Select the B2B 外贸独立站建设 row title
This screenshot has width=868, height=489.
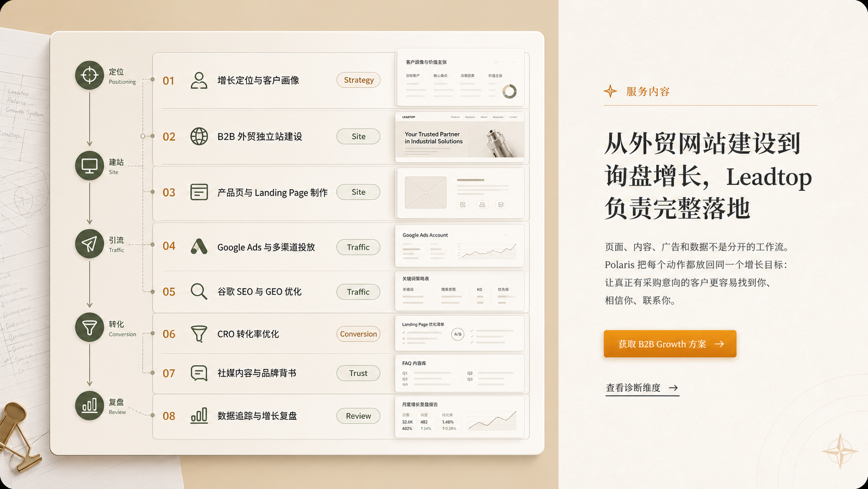coord(260,136)
